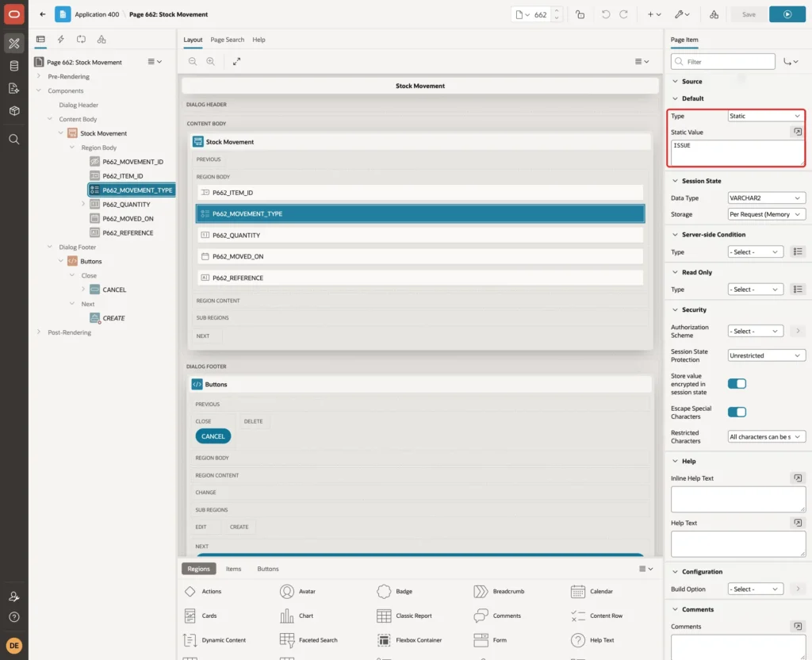Click the DE user avatar
The width and height of the screenshot is (812, 660).
point(14,646)
